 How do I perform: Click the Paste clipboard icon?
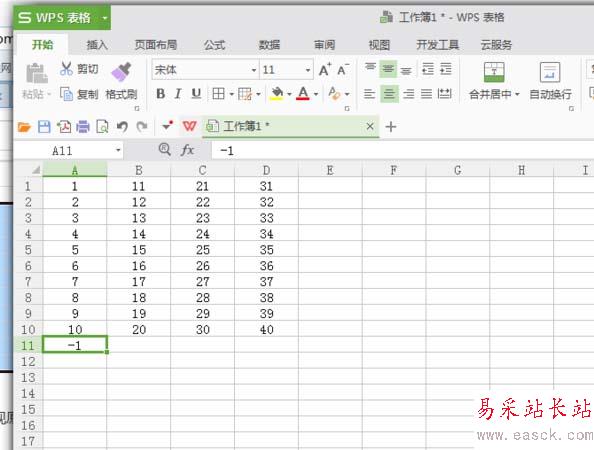tap(37, 73)
